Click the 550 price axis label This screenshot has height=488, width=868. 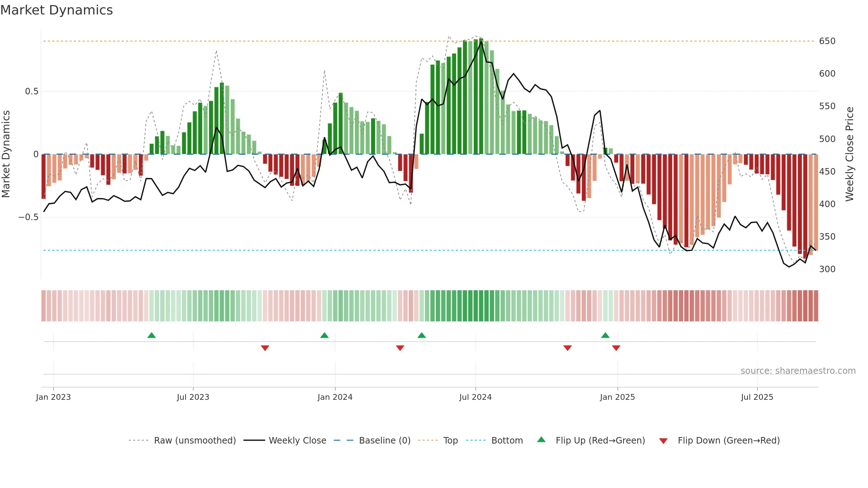pyautogui.click(x=827, y=106)
